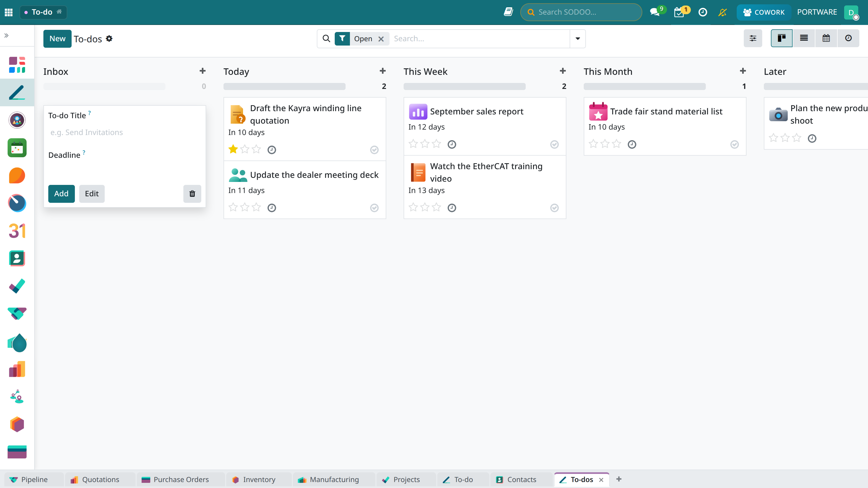Mark Trade fair stand material list as done
The image size is (868, 488).
click(735, 145)
